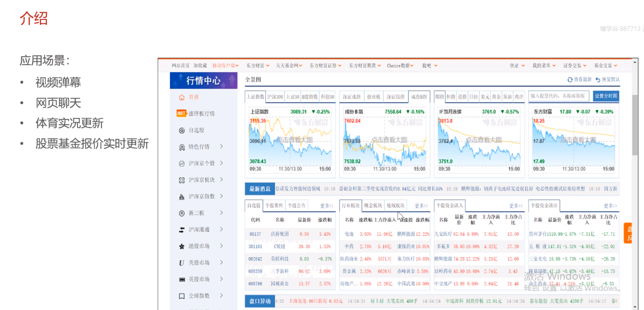Select the 创业板 tab

pos(373,97)
